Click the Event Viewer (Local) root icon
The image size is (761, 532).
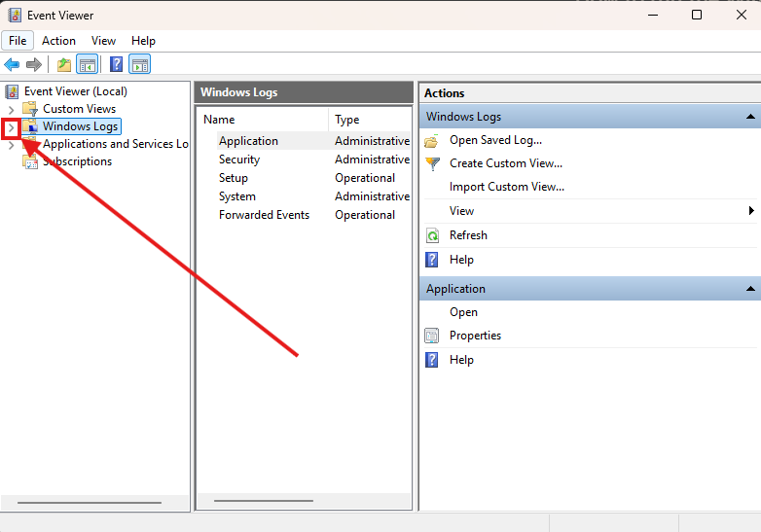pyautogui.click(x=12, y=91)
